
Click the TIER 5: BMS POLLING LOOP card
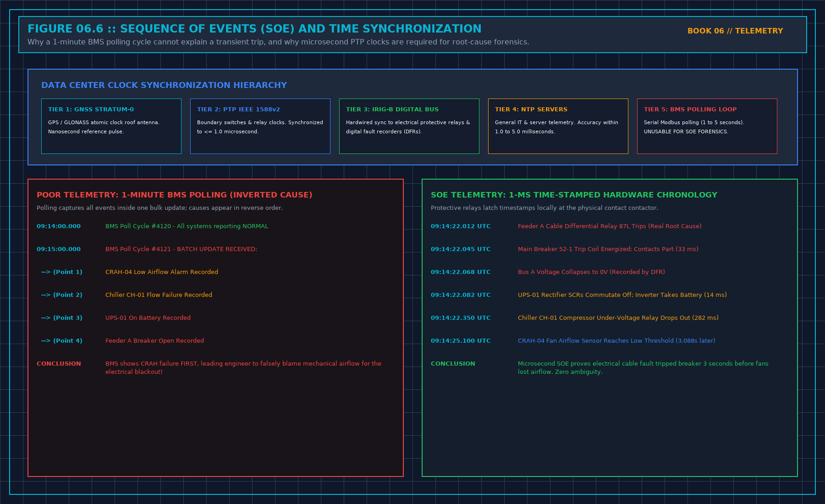(x=707, y=126)
